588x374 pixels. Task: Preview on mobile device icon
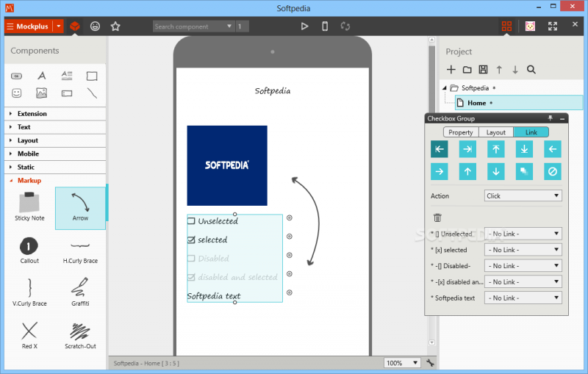click(325, 26)
